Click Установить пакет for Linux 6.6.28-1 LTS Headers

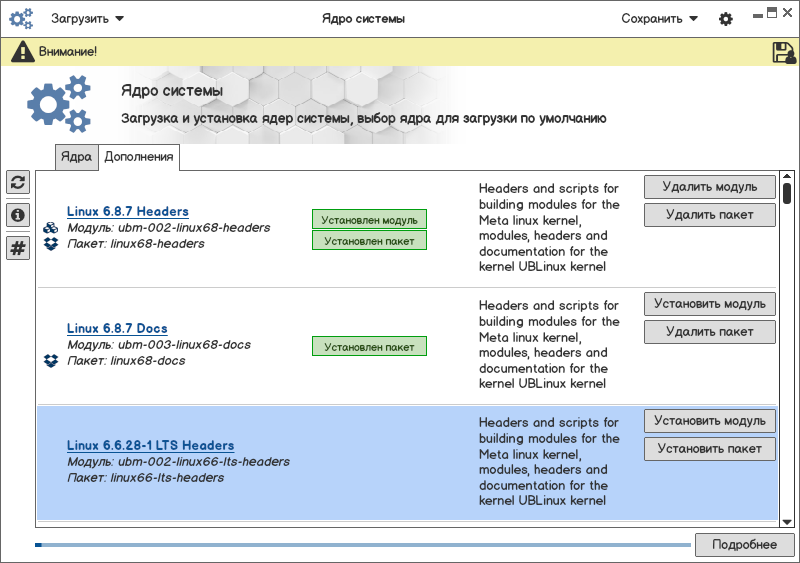709,449
